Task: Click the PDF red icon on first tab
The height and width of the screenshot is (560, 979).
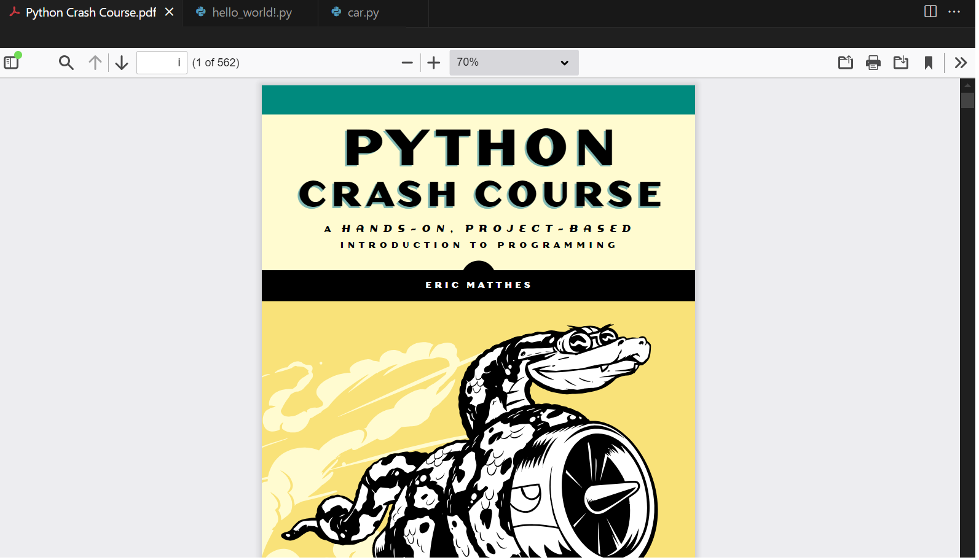Action: coord(15,12)
